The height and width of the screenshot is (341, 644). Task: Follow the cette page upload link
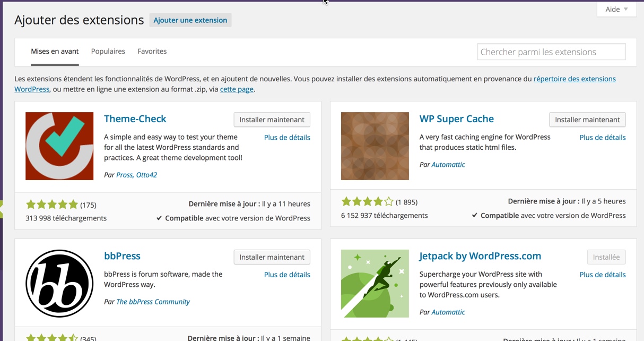click(x=237, y=89)
